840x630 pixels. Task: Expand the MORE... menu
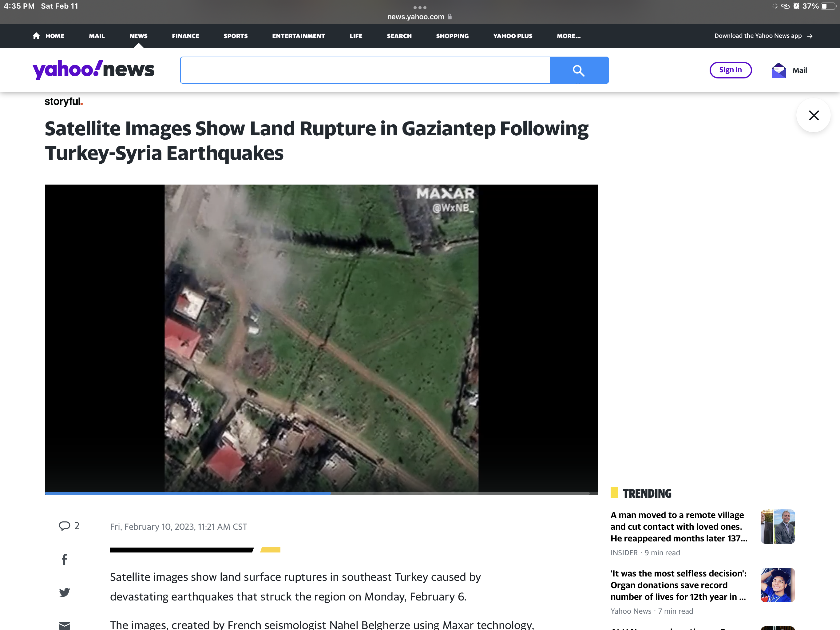[569, 36]
